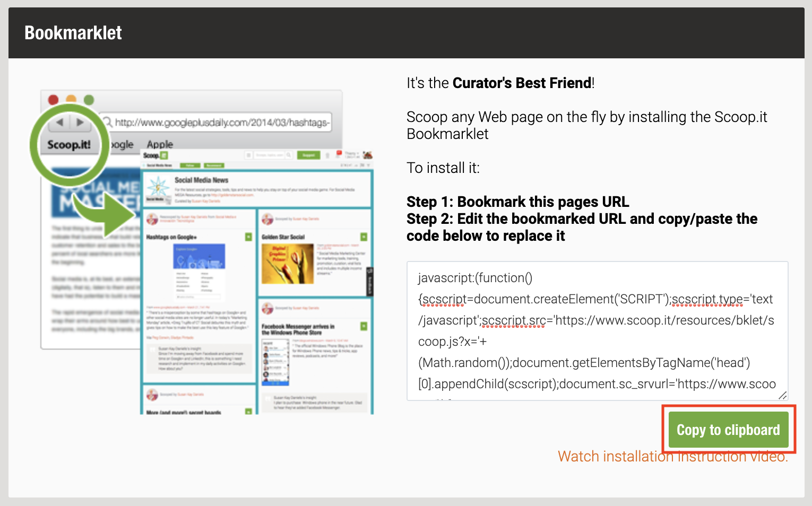Click the "Bookmarklet" header title
Screen dimensions: 812x506
tap(73, 33)
